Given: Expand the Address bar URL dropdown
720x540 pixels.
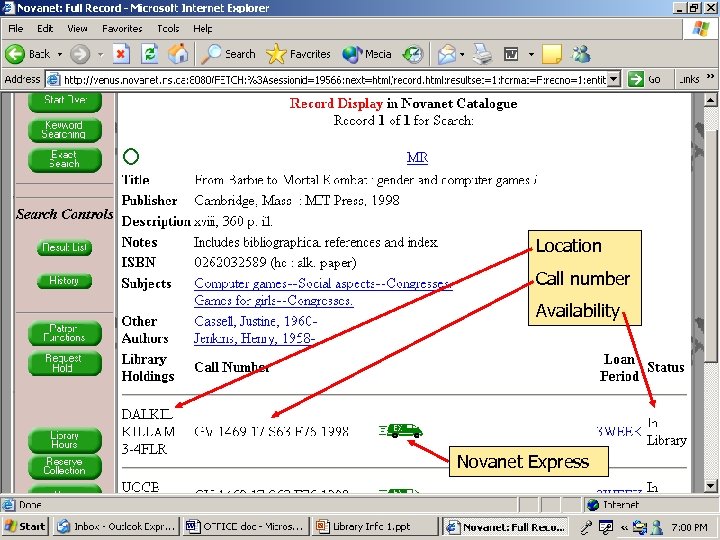Looking at the screenshot, I should [614, 79].
